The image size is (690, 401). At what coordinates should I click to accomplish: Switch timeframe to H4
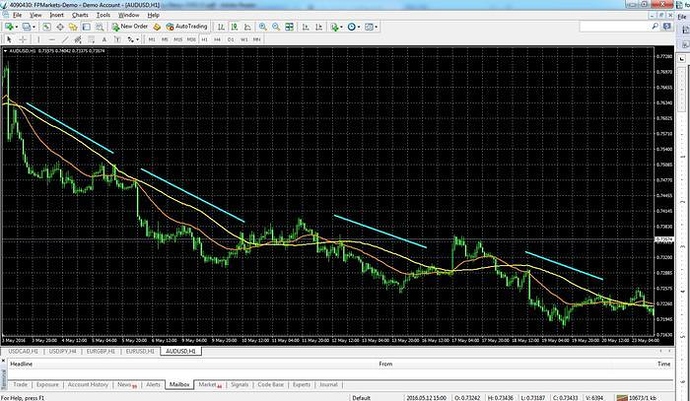pos(217,40)
